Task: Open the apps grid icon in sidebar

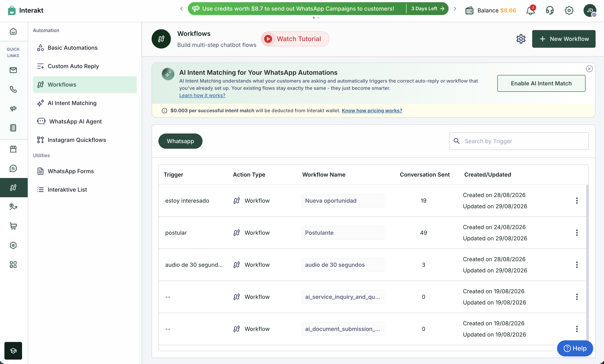Action: tap(13, 265)
